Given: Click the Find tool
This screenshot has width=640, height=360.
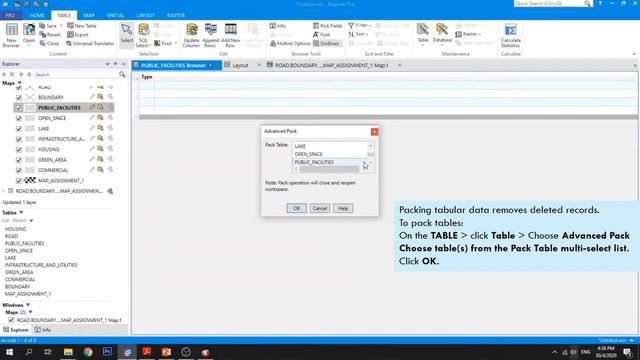Looking at the screenshot, I should (x=163, y=43).
